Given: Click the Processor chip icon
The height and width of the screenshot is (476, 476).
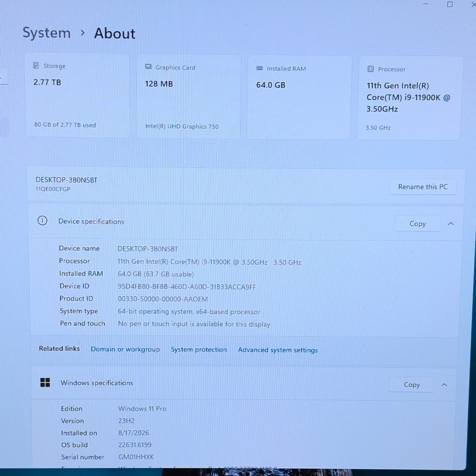Looking at the screenshot, I should 371,69.
